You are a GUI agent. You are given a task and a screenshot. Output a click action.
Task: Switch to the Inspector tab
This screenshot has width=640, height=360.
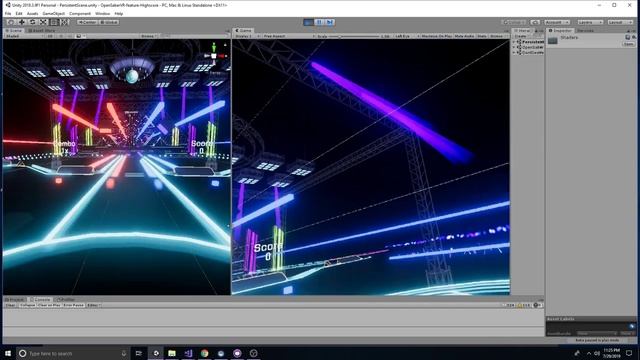point(560,31)
